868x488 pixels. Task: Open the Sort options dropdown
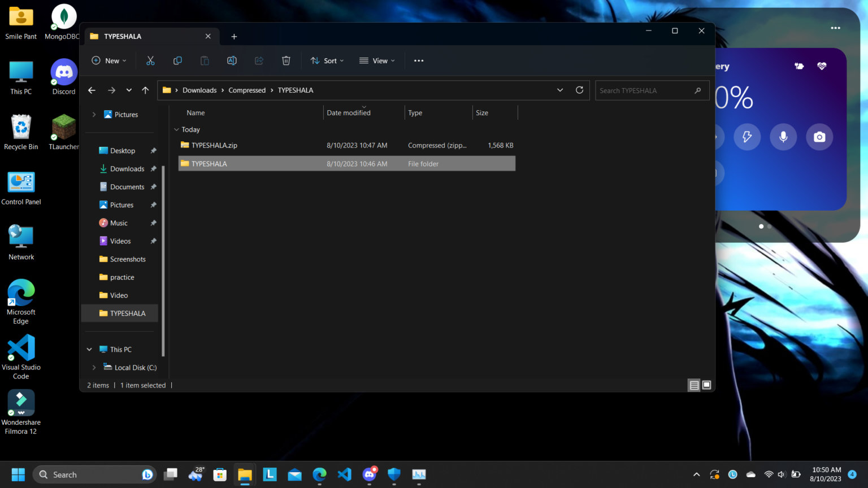click(x=327, y=60)
